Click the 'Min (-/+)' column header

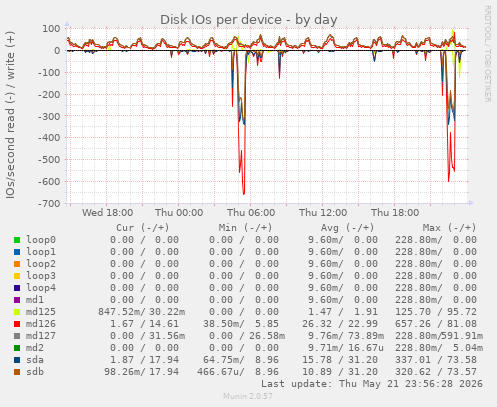pos(245,228)
